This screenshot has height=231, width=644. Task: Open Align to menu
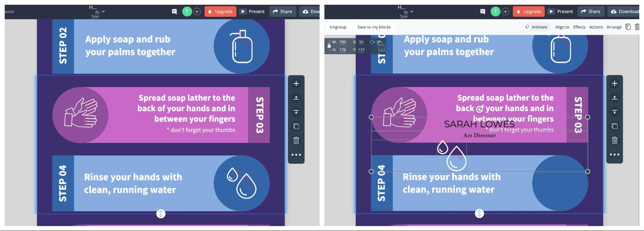562,27
